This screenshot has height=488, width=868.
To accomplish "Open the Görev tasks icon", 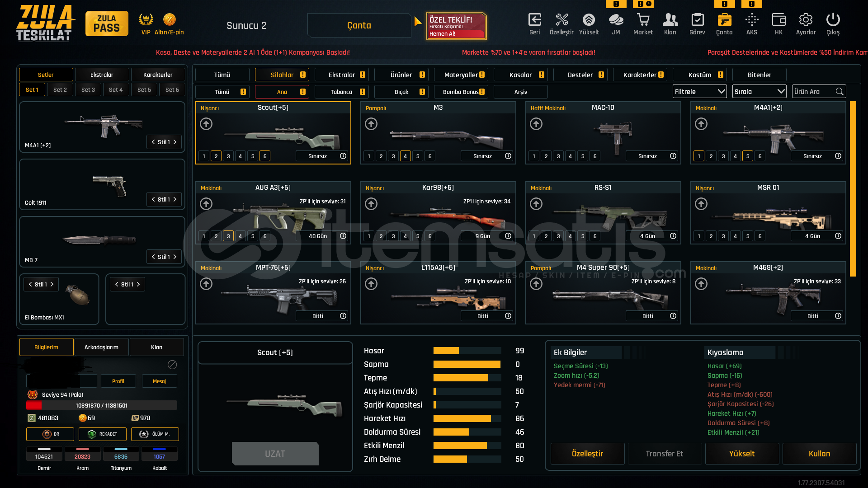I will pos(697,23).
